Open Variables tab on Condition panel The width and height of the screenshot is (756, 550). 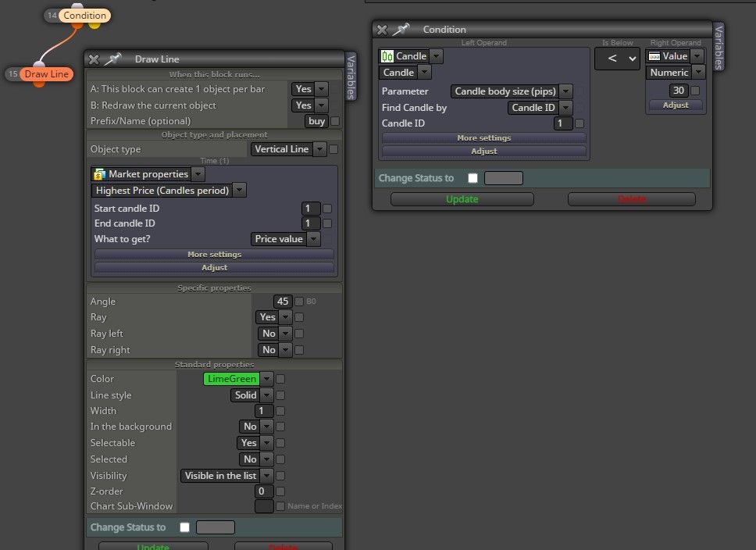(x=719, y=48)
